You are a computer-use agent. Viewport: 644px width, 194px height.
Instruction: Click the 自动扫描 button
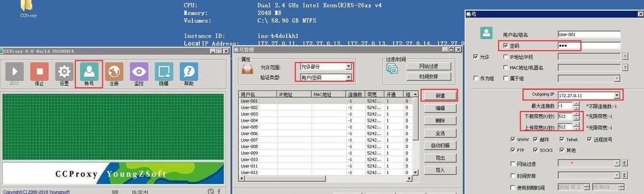(440, 145)
